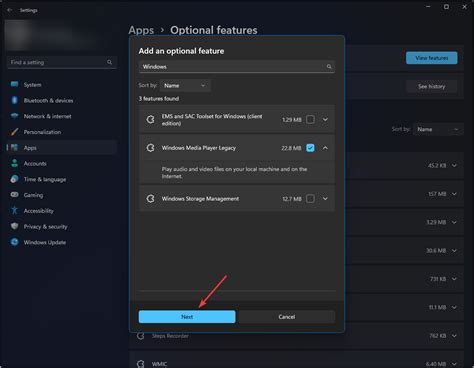The image size is (474, 368).
Task: Select EMS and SAC Toolset label
Action: (212, 120)
